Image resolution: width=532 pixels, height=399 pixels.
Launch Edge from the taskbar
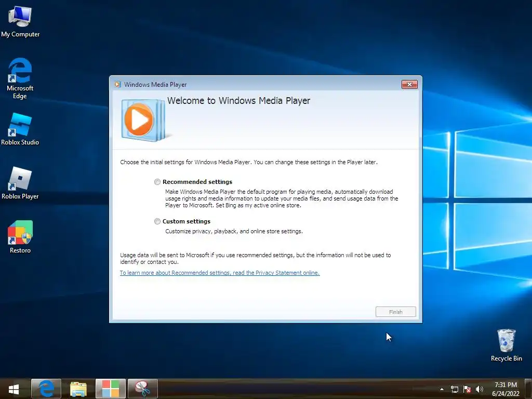tap(46, 389)
